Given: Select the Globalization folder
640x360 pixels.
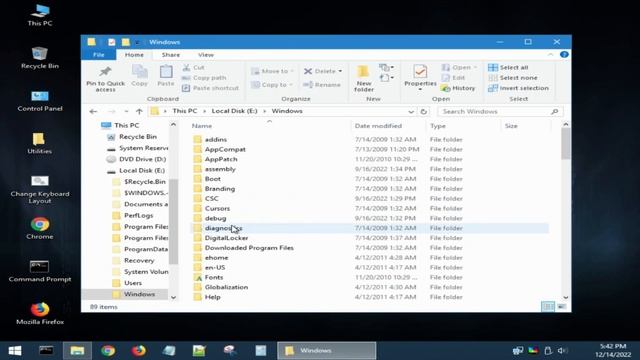Looking at the screenshot, I should click(x=227, y=287).
